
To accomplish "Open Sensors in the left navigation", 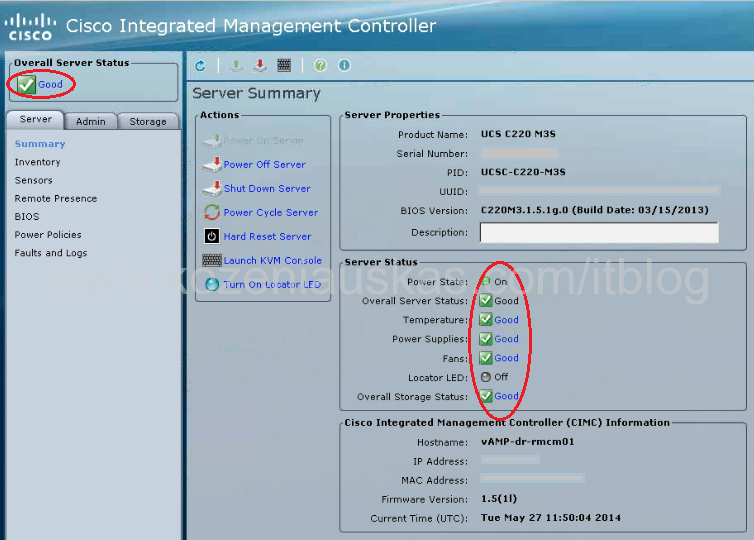I will pyautogui.click(x=33, y=180).
